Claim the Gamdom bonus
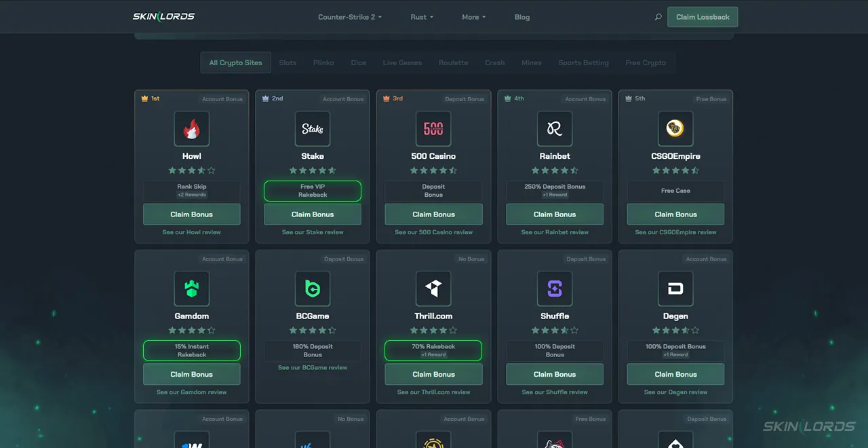This screenshot has height=448, width=868. [x=192, y=375]
